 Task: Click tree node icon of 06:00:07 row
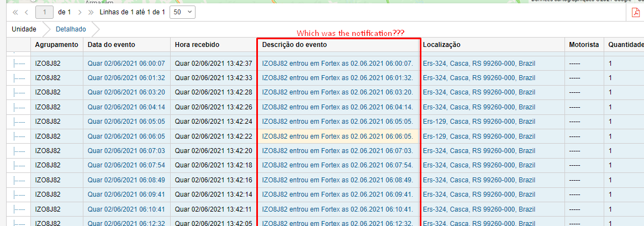(19, 64)
